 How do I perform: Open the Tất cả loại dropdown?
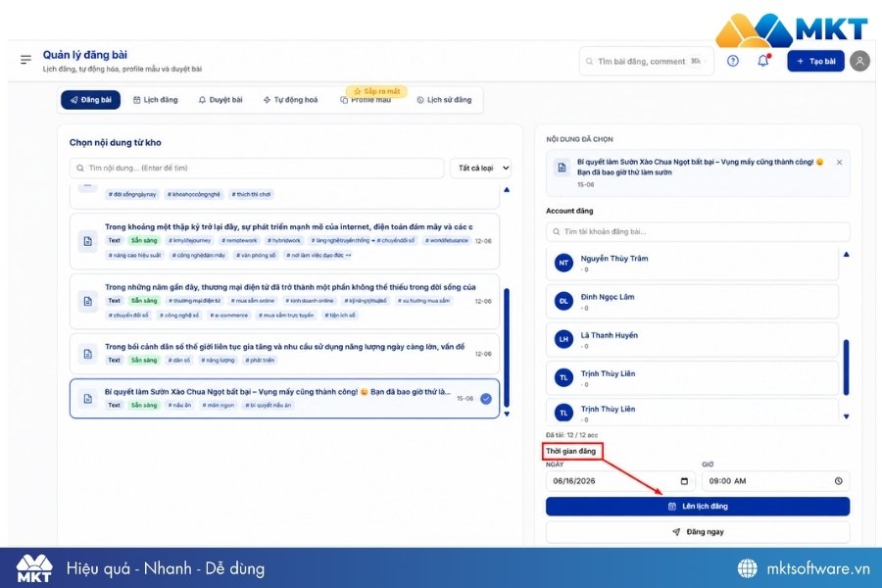480,168
